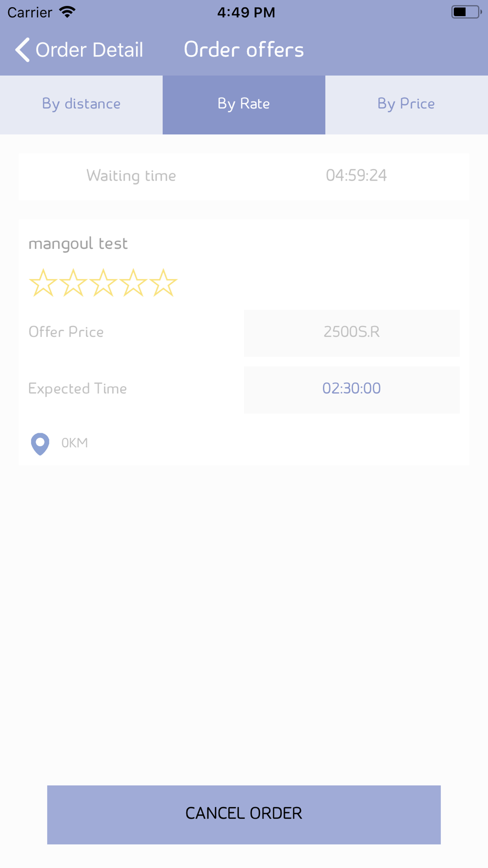
Task: Tap the 2500S.R offer price field
Action: point(351,332)
